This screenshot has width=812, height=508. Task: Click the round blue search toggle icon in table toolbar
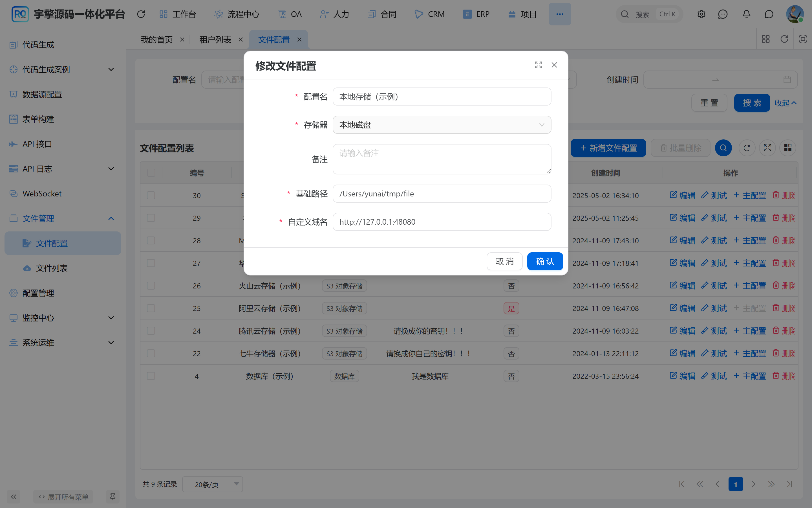click(x=723, y=148)
